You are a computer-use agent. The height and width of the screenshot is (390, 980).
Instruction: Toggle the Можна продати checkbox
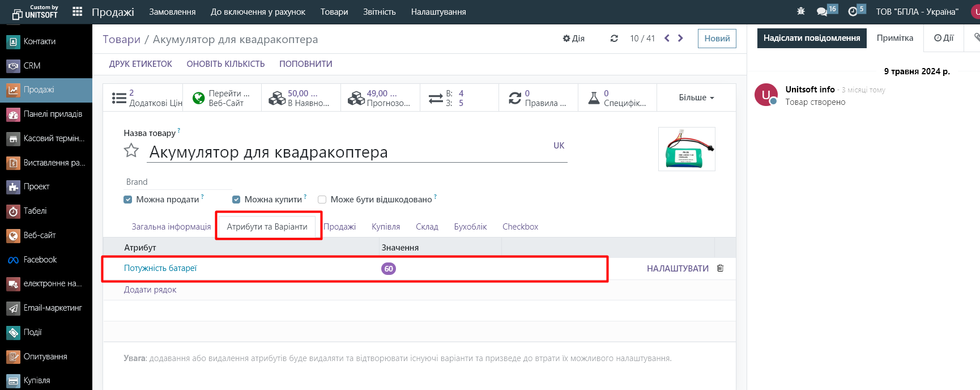pos(128,200)
